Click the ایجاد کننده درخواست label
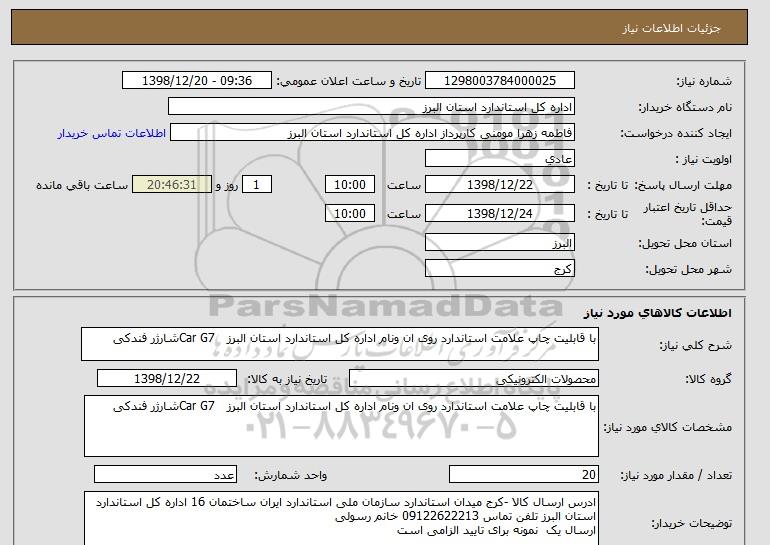This screenshot has width=770, height=545. [x=676, y=134]
